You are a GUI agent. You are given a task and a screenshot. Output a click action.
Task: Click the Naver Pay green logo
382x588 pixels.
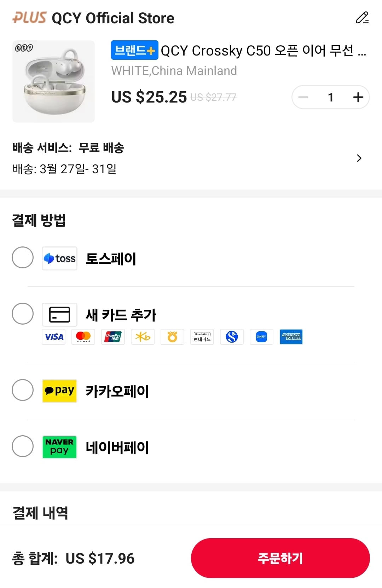tap(59, 447)
